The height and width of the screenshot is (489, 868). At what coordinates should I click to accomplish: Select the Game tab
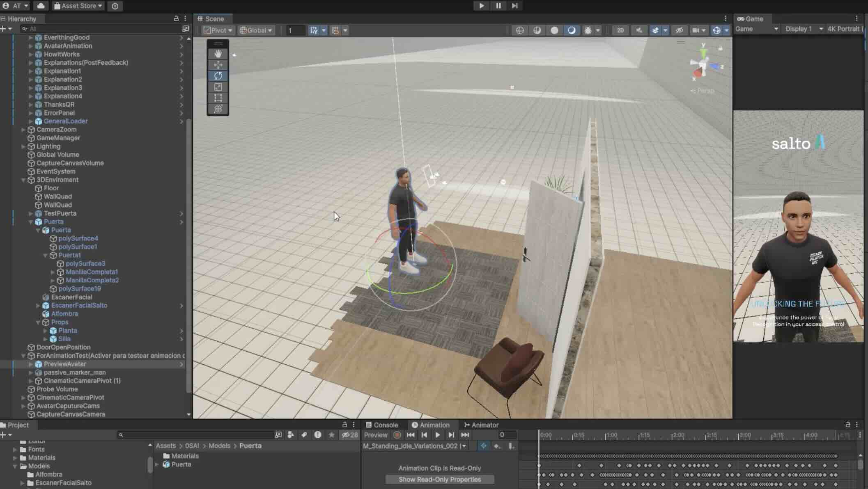tap(750, 19)
